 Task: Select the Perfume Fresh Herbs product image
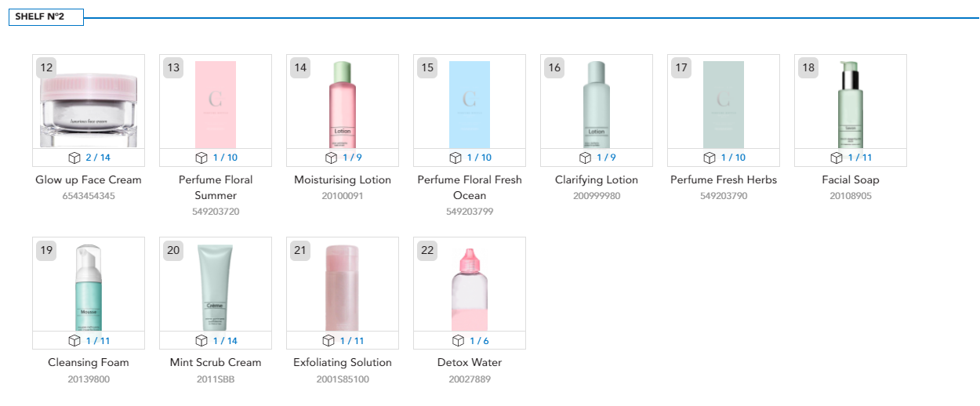(724, 104)
